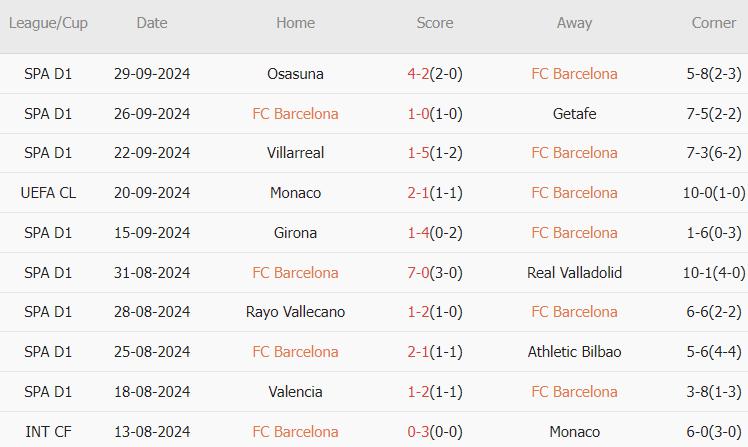Open Monaco in the UEFA CL row

(x=295, y=193)
